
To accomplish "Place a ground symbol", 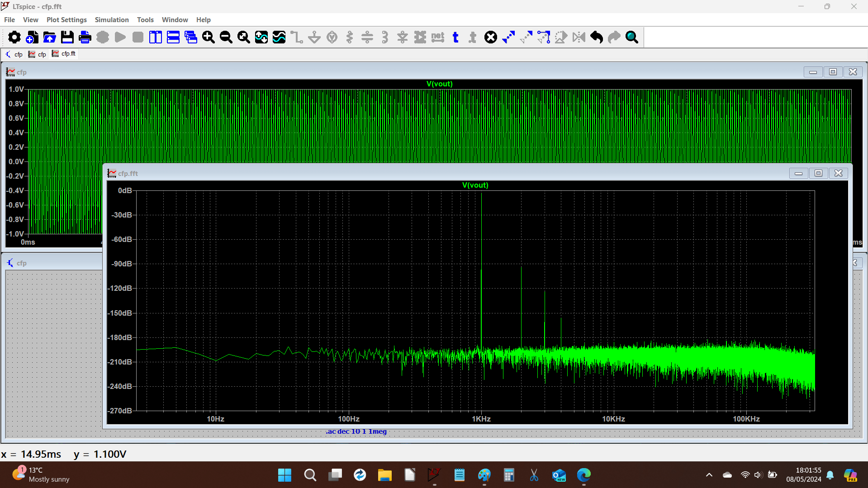I will coord(314,37).
